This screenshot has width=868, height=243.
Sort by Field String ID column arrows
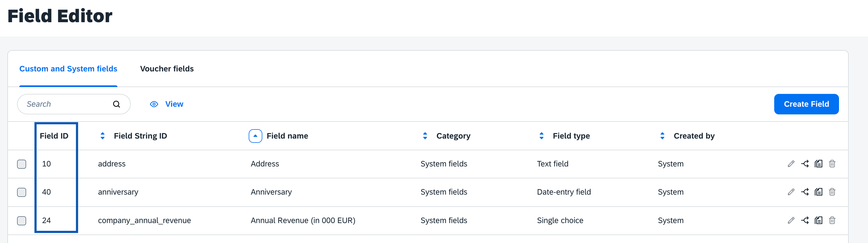[x=102, y=136]
